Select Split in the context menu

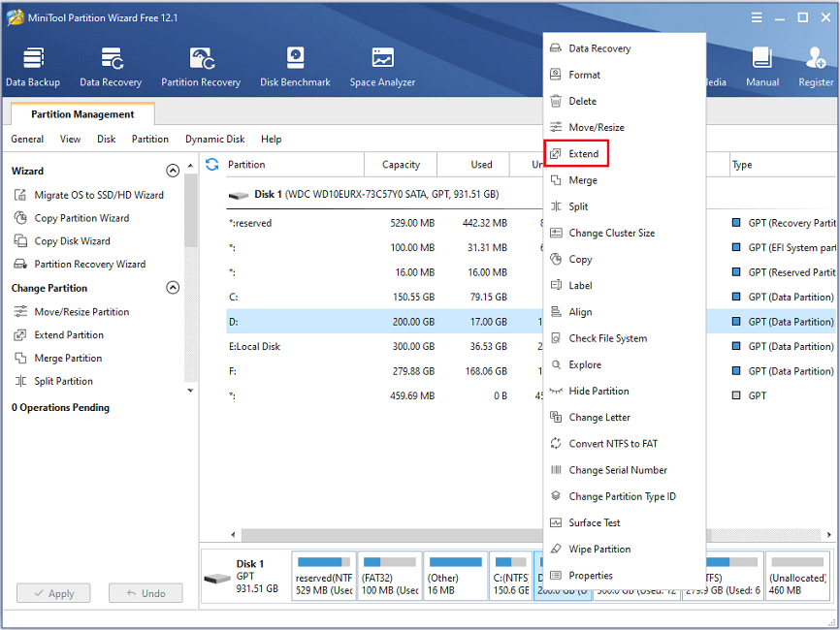[624, 206]
